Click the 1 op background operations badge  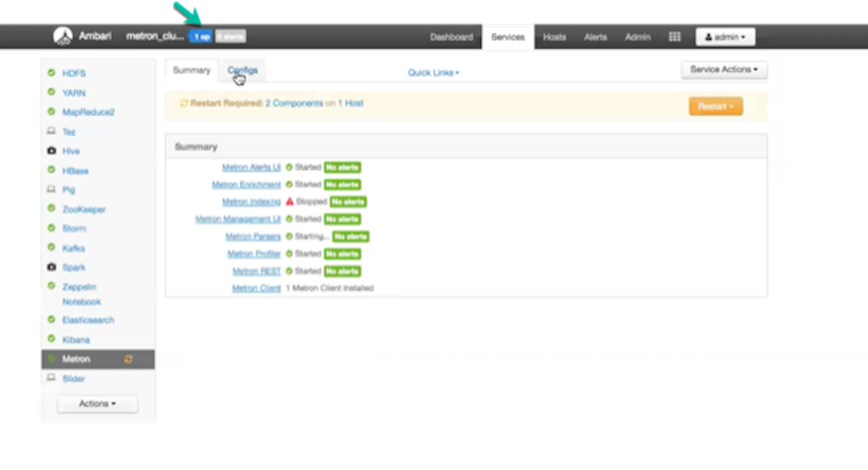(x=201, y=36)
